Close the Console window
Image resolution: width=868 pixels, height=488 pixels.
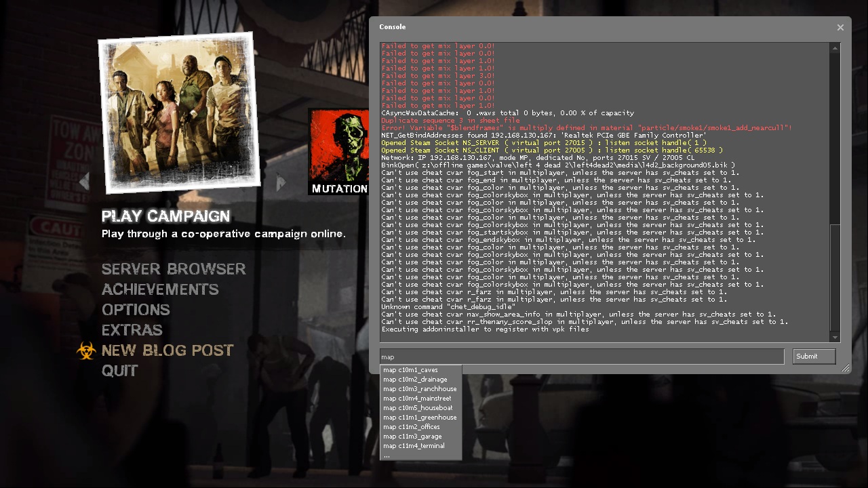840,28
